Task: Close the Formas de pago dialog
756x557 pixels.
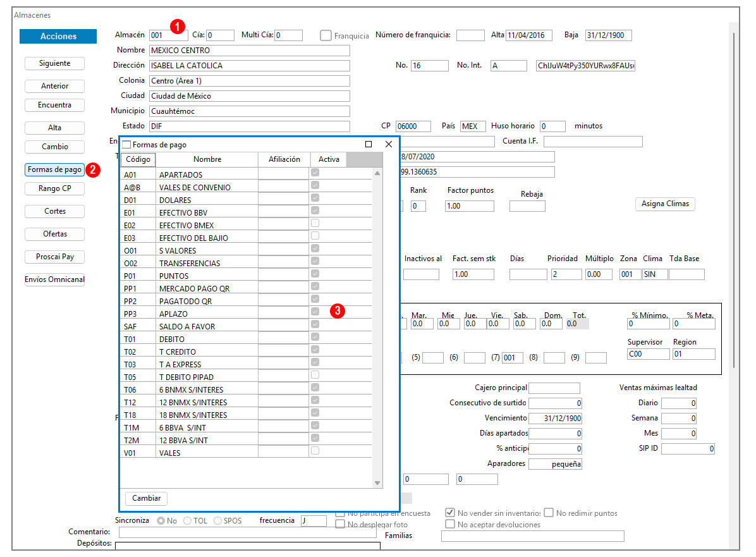Action: 389,144
